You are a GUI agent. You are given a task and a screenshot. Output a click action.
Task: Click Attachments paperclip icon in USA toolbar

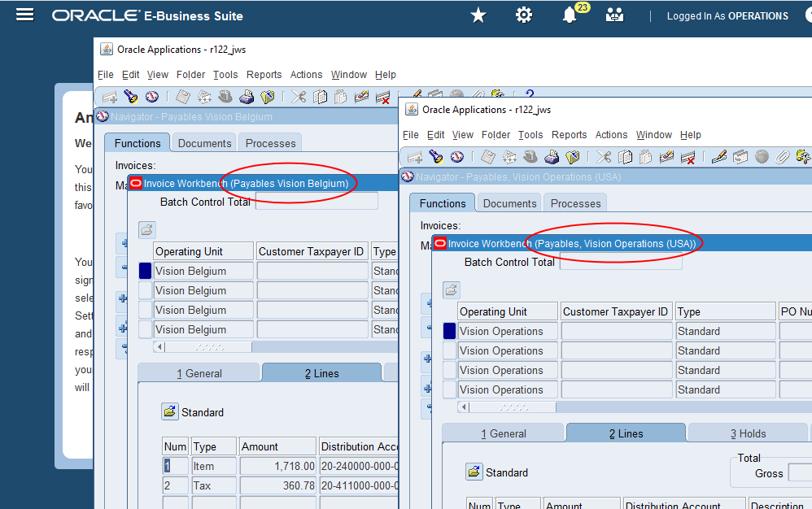(782, 157)
